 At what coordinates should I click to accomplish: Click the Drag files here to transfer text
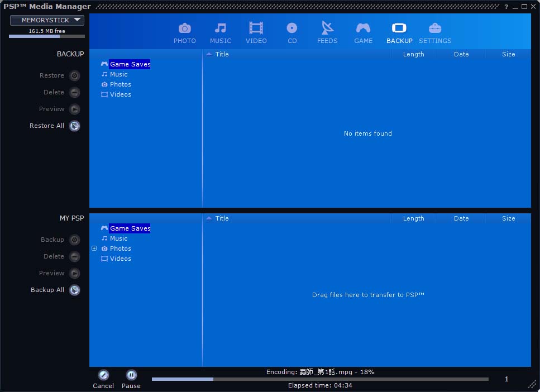pos(368,295)
